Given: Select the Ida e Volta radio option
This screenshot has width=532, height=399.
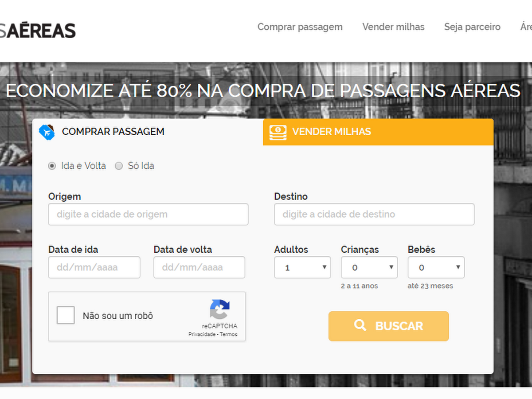Looking at the screenshot, I should [x=52, y=166].
